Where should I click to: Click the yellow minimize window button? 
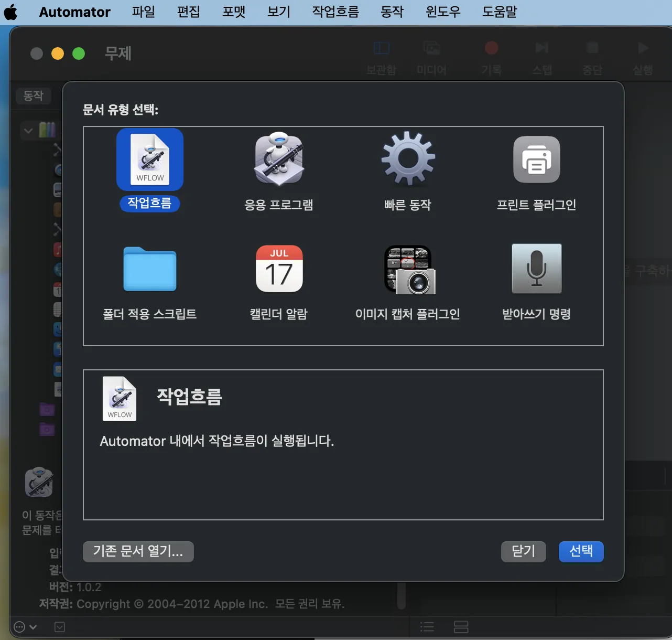[x=58, y=54]
